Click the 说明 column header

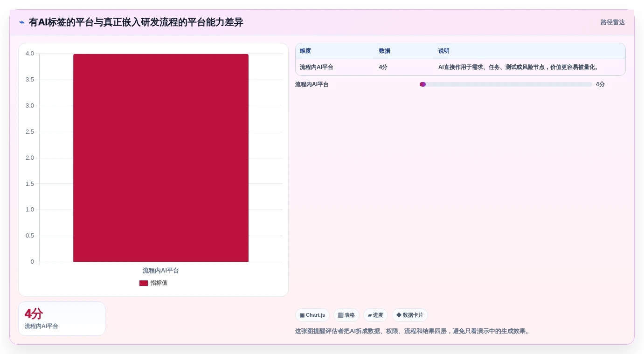(444, 51)
